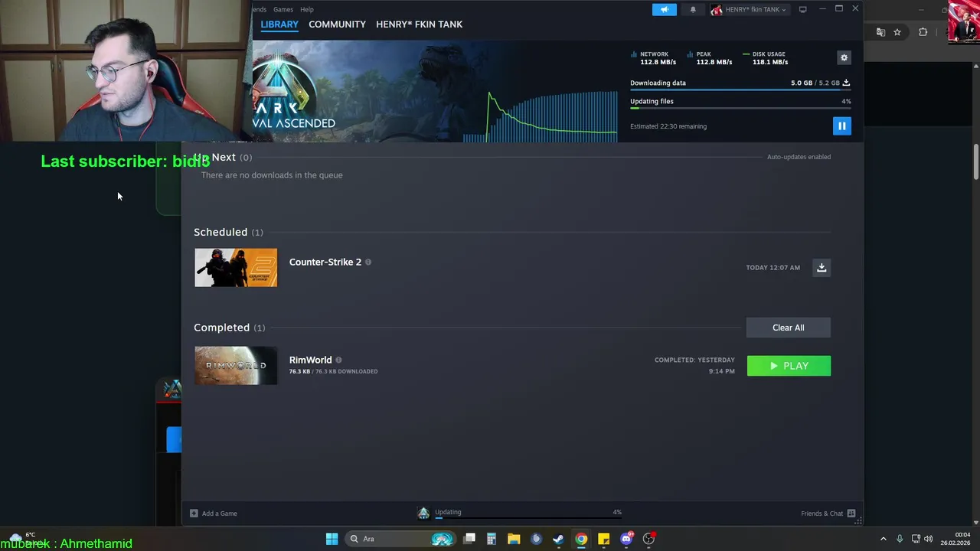Clear All completed downloads
This screenshot has width=980, height=551.
click(789, 328)
